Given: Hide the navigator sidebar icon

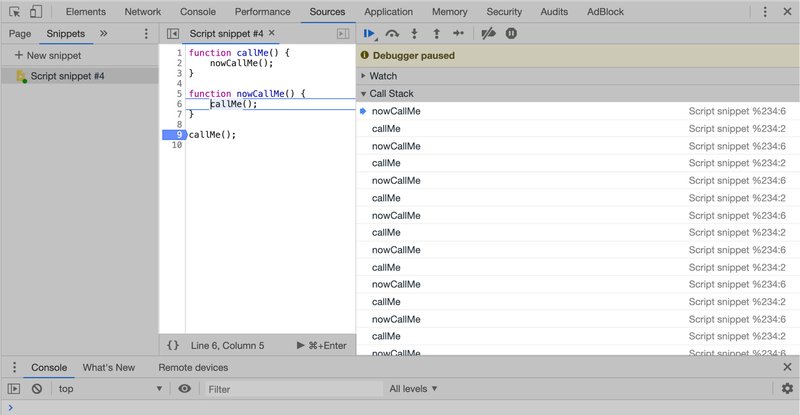Looking at the screenshot, I should click(173, 34).
